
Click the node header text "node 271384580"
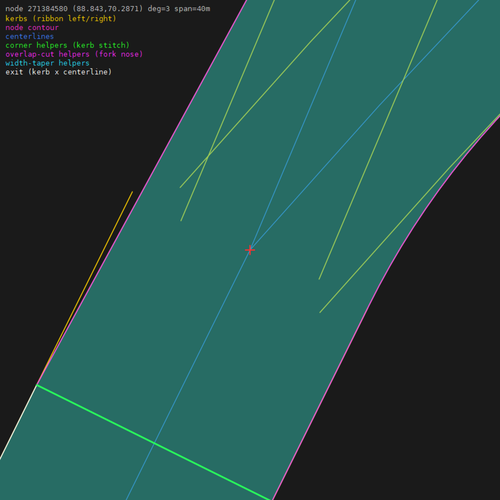(x=36, y=9)
